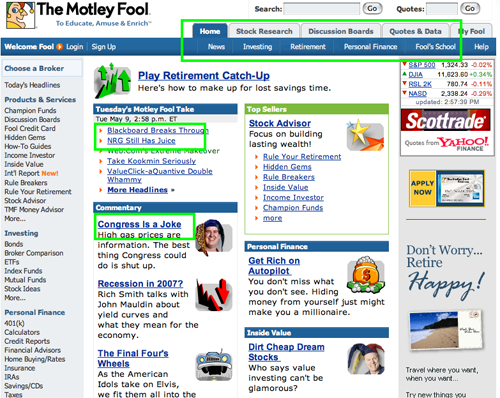Click the jester hat Inside Value photo
The image size is (500, 398).
(366, 359)
